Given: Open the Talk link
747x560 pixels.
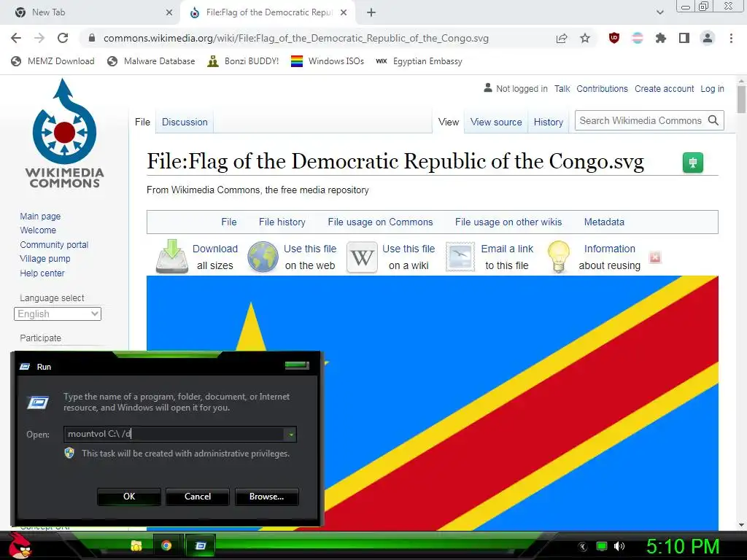Looking at the screenshot, I should [x=562, y=88].
